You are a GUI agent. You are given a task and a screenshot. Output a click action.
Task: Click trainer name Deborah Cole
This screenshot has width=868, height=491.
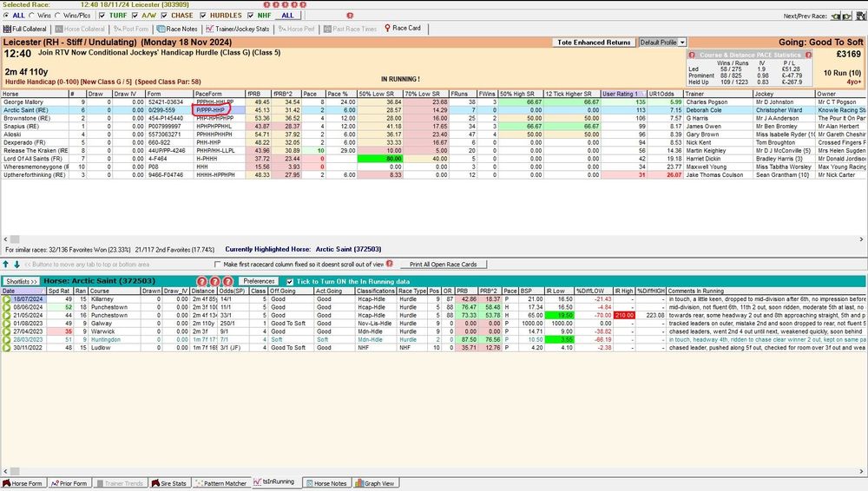coord(704,110)
